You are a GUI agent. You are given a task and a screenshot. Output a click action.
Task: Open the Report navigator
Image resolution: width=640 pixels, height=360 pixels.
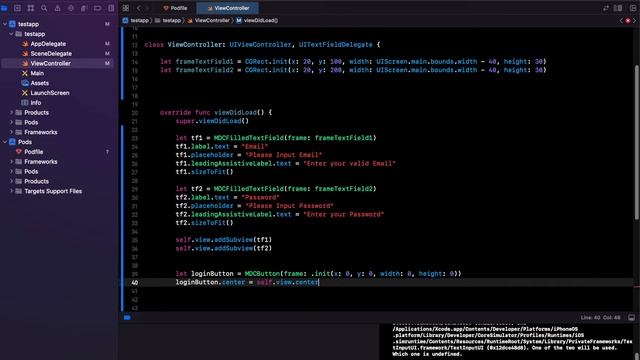(x=111, y=8)
